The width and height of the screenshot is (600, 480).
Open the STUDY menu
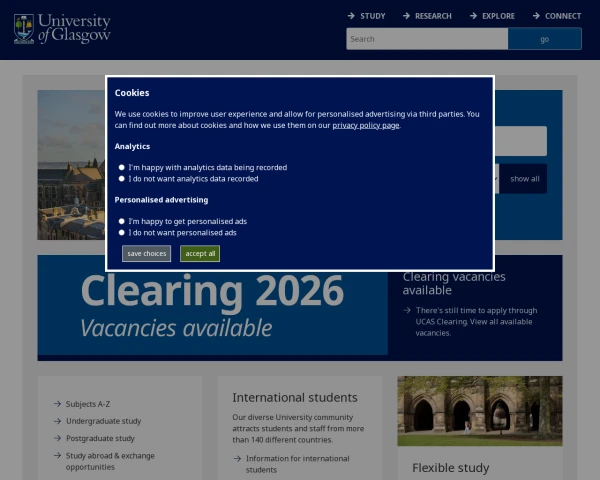coord(373,16)
